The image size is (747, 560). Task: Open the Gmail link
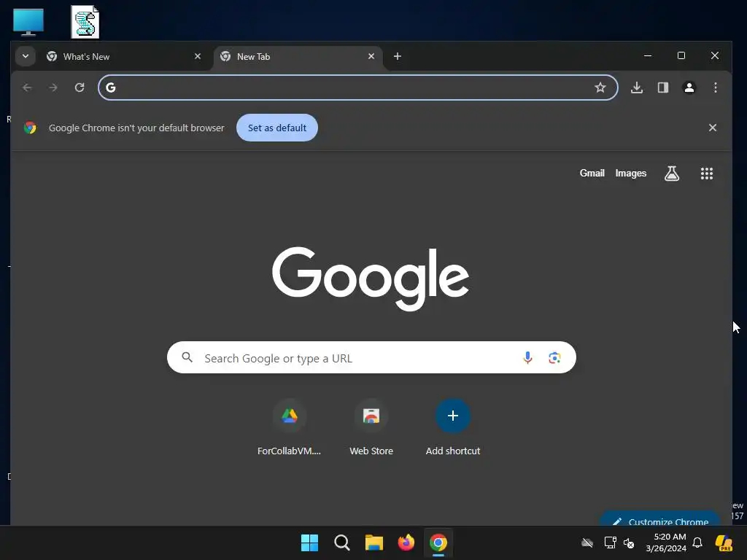click(592, 174)
